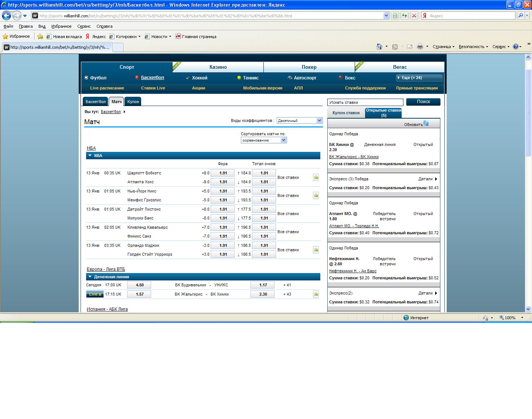Open the Избранное menu in menu bar
The image size is (532, 419).
[x=61, y=26]
